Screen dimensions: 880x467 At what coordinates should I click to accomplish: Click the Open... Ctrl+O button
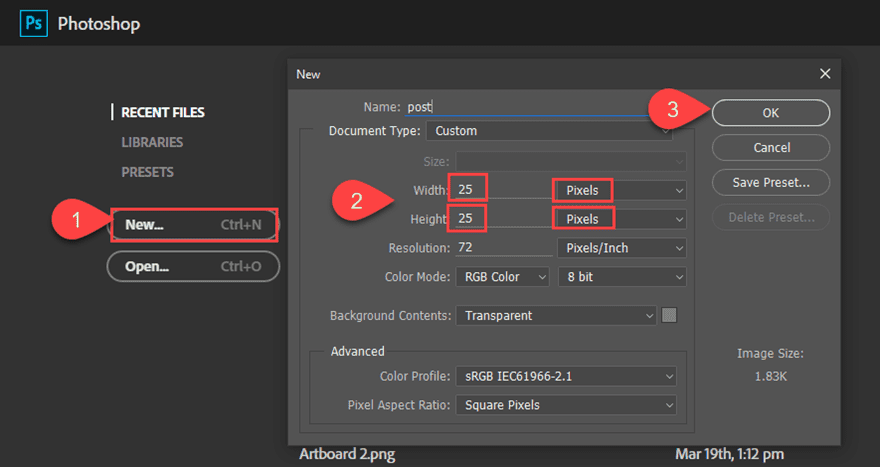(x=194, y=266)
